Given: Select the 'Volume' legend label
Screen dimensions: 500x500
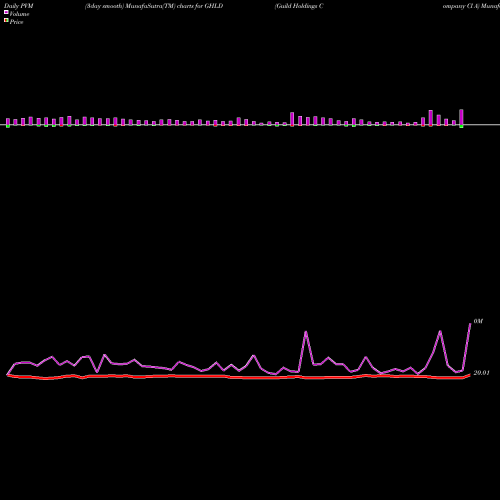Looking at the screenshot, I should coord(19,14).
